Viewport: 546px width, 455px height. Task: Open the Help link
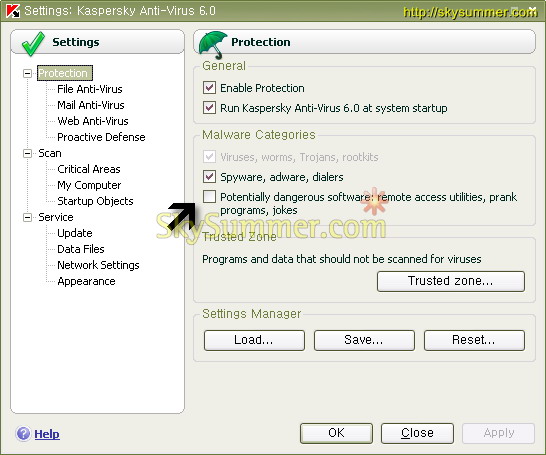47,434
